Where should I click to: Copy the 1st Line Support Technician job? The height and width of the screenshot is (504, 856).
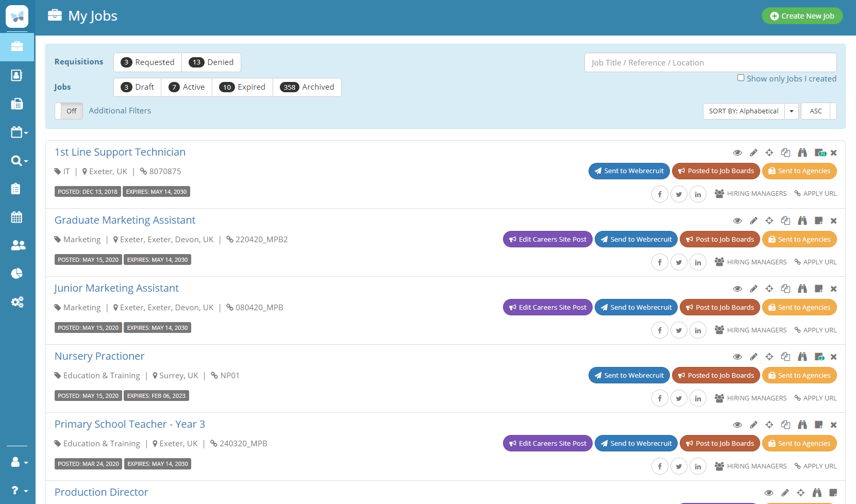(x=785, y=153)
